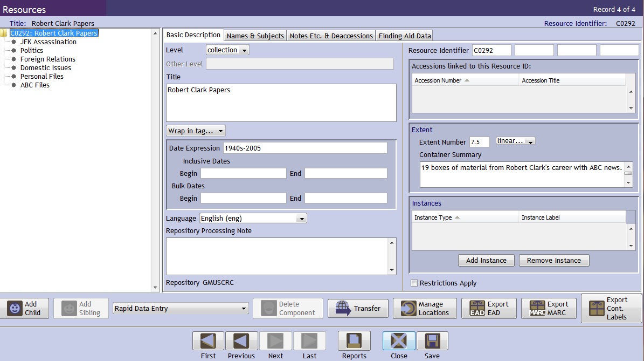Open the Level collection dropdown
Screen dimensions: 644x361
click(227, 50)
